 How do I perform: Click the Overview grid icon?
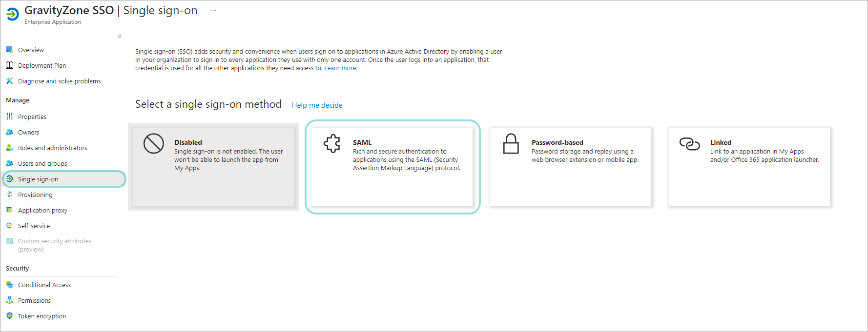9,50
